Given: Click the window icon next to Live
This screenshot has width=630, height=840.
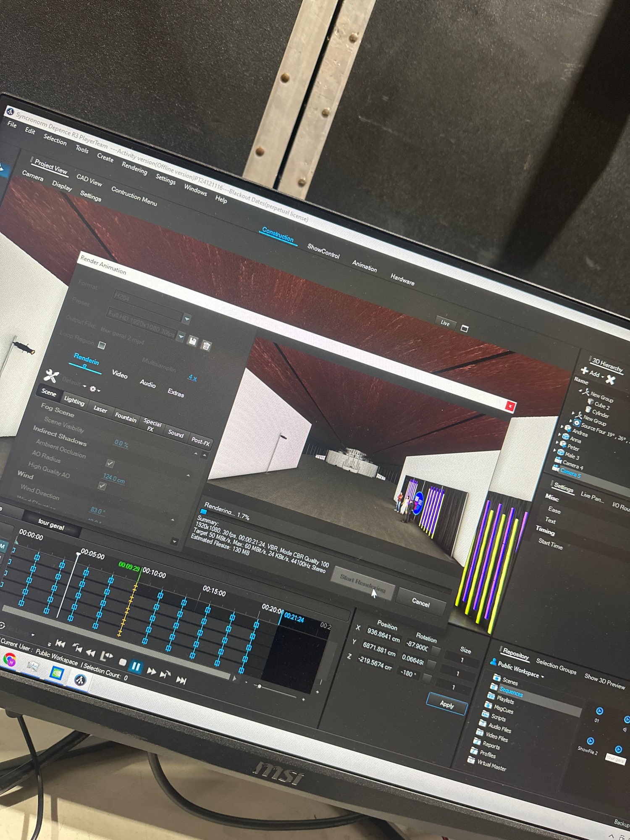Looking at the screenshot, I should point(464,329).
